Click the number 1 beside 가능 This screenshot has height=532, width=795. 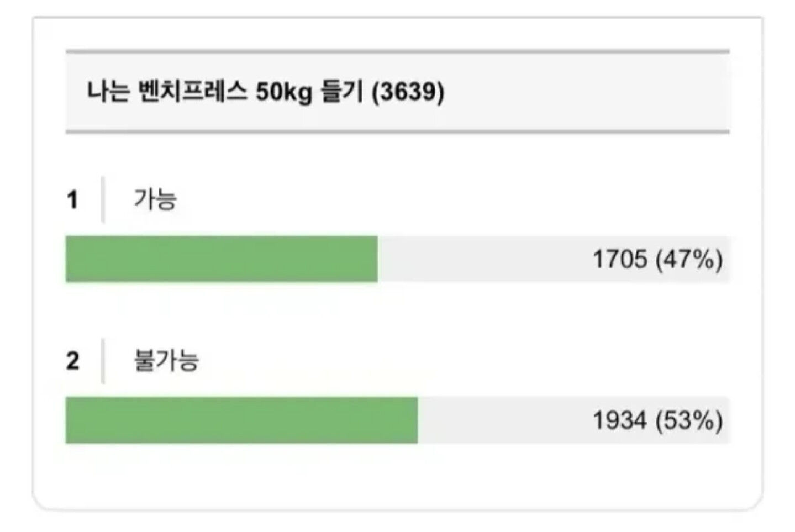point(72,200)
